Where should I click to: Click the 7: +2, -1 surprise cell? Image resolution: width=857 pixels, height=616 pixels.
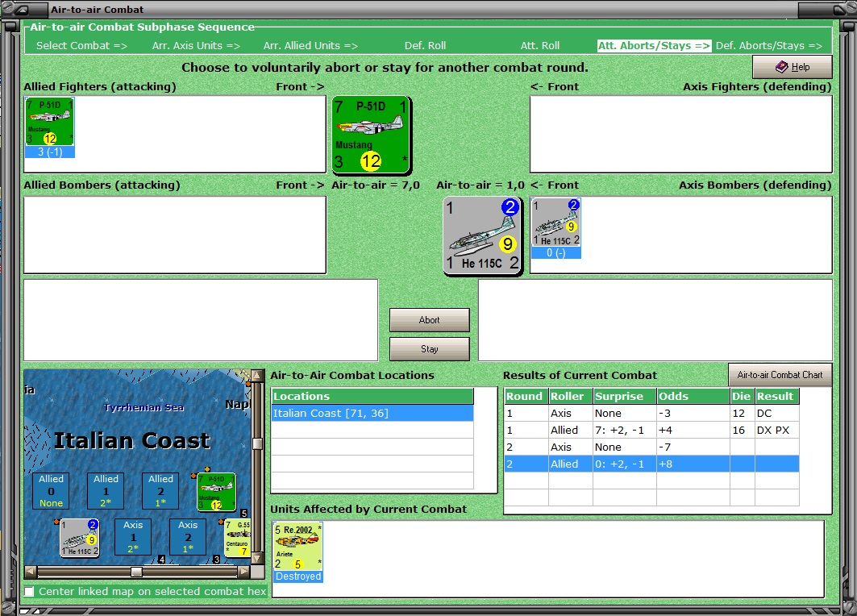tap(625, 431)
